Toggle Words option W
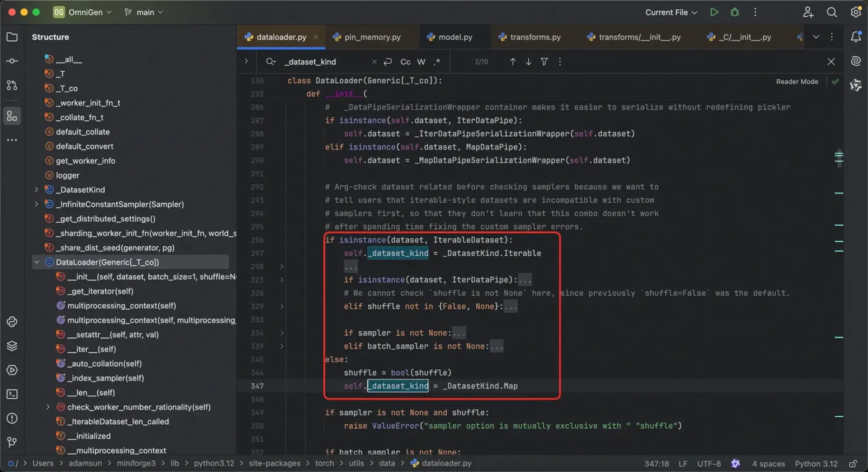The height and width of the screenshot is (472, 868). [x=421, y=61]
